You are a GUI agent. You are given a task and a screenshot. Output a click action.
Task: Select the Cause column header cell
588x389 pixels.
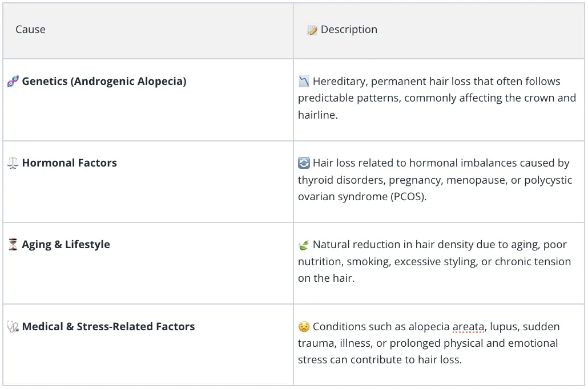click(148, 31)
